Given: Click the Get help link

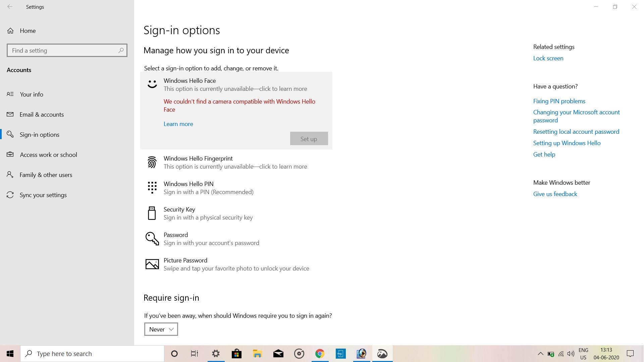Looking at the screenshot, I should [544, 155].
